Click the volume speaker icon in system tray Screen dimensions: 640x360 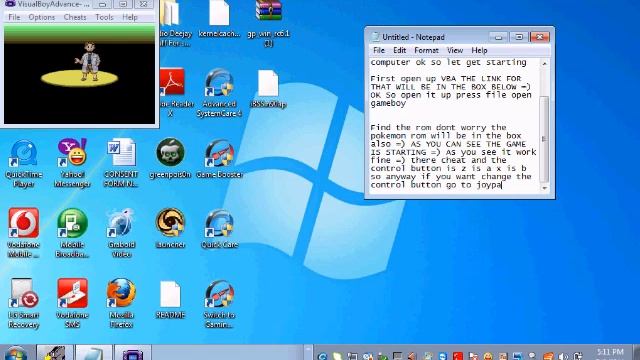(563, 356)
